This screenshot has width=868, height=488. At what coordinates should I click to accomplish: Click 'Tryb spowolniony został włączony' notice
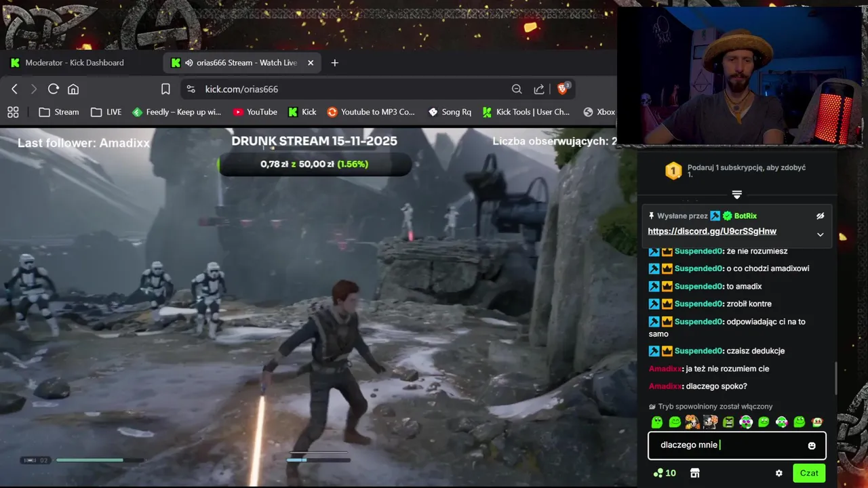(715, 407)
